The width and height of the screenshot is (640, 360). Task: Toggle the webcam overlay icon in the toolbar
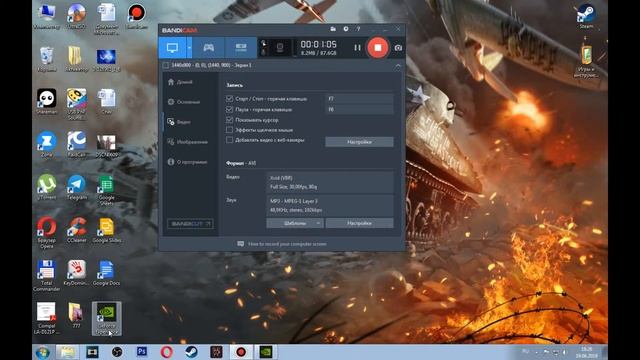pos(280,48)
